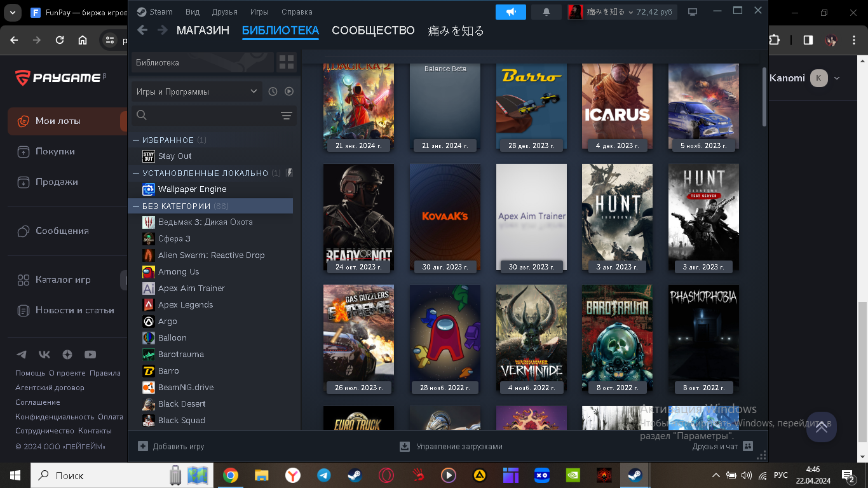Open Друзья и чат
Screen dimensions: 868x488
[x=722, y=447]
